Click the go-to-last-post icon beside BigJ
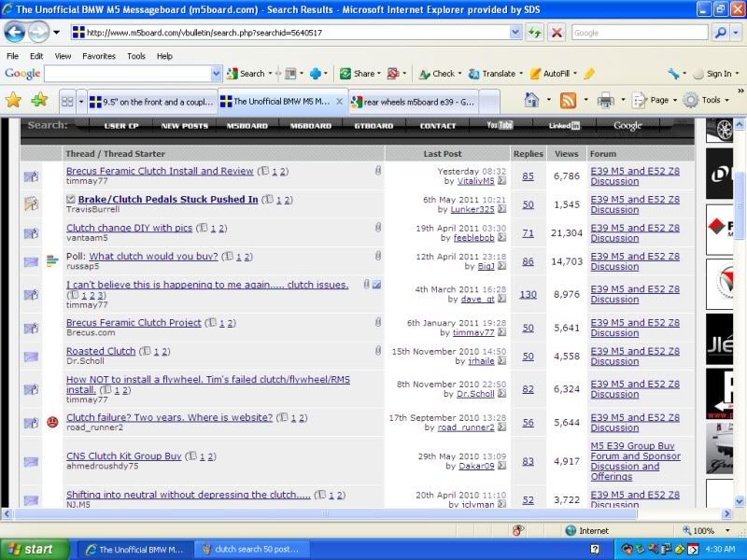This screenshot has height=560, width=747. [x=501, y=266]
